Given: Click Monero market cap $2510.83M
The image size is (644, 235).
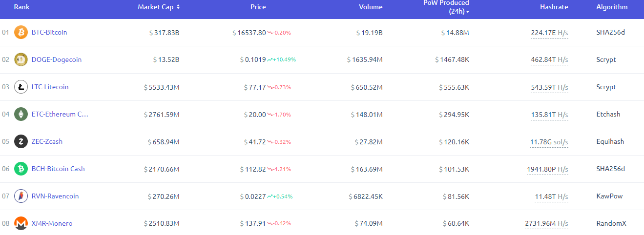Looking at the screenshot, I should [162, 224].
